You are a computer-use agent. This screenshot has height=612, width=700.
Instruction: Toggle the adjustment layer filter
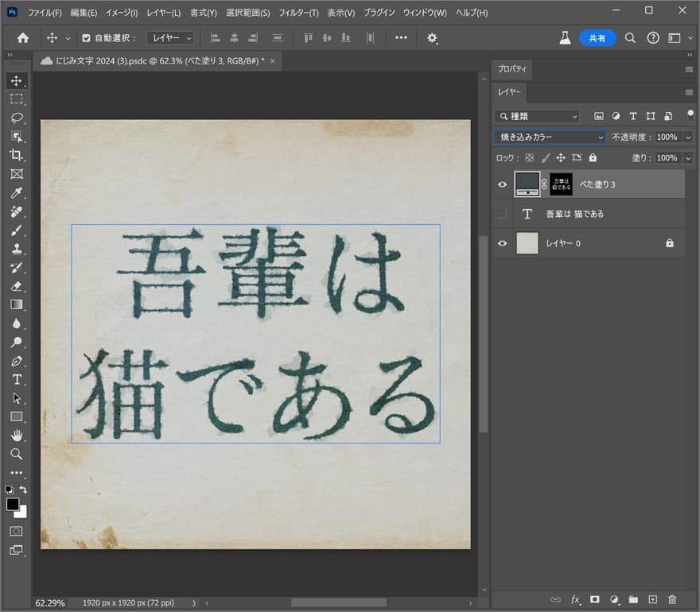click(616, 116)
